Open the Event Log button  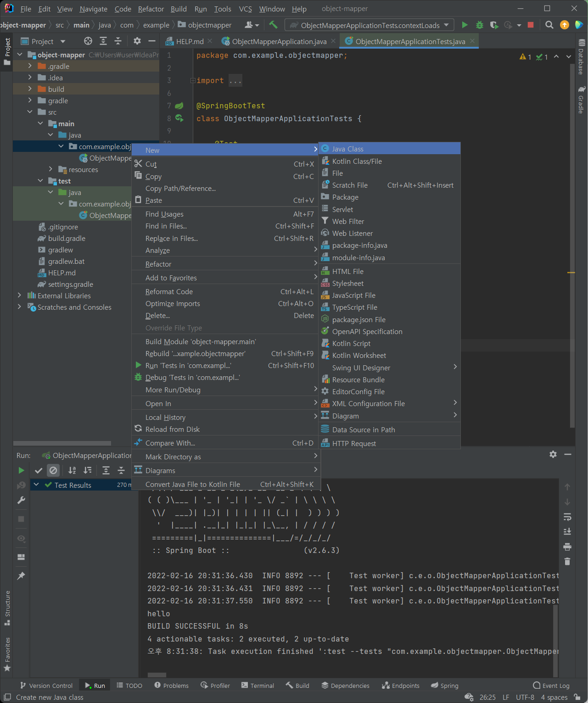point(551,685)
